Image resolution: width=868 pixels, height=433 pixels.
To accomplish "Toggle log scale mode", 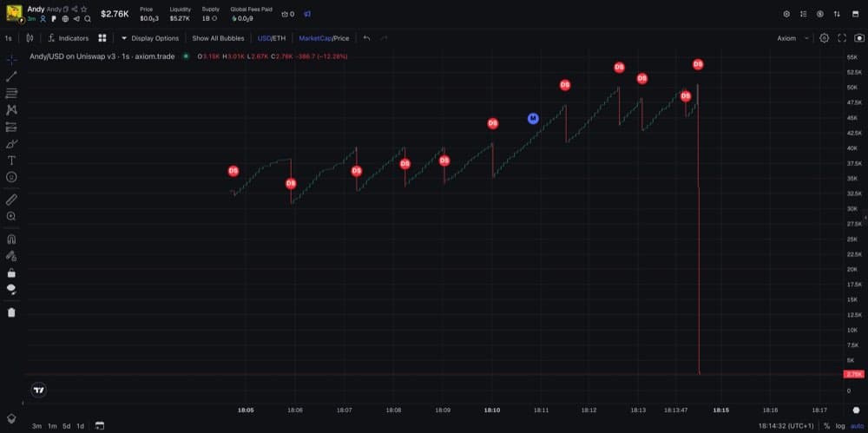I will (840, 426).
